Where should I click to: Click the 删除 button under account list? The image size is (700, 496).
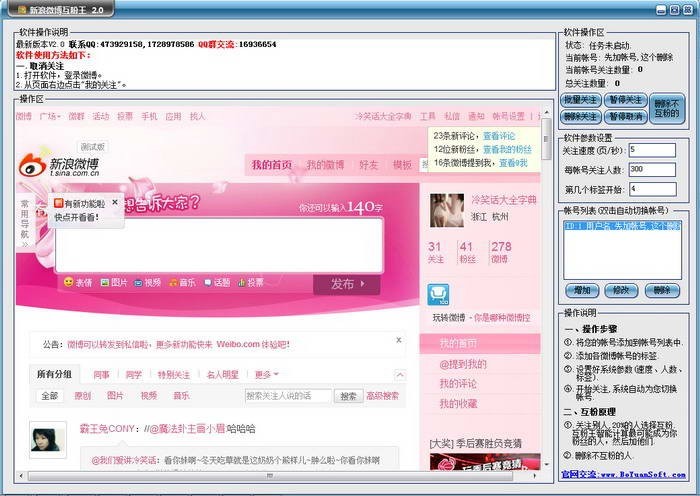point(662,290)
